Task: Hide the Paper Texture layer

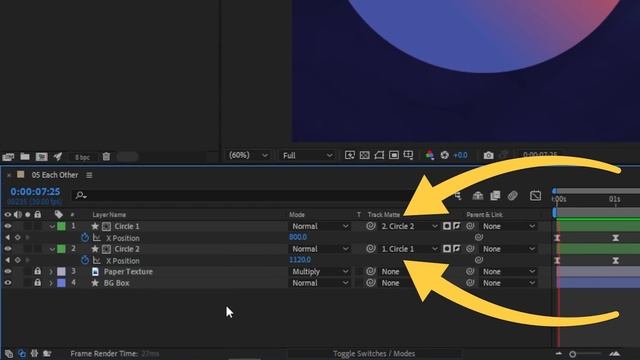Action: [8, 271]
